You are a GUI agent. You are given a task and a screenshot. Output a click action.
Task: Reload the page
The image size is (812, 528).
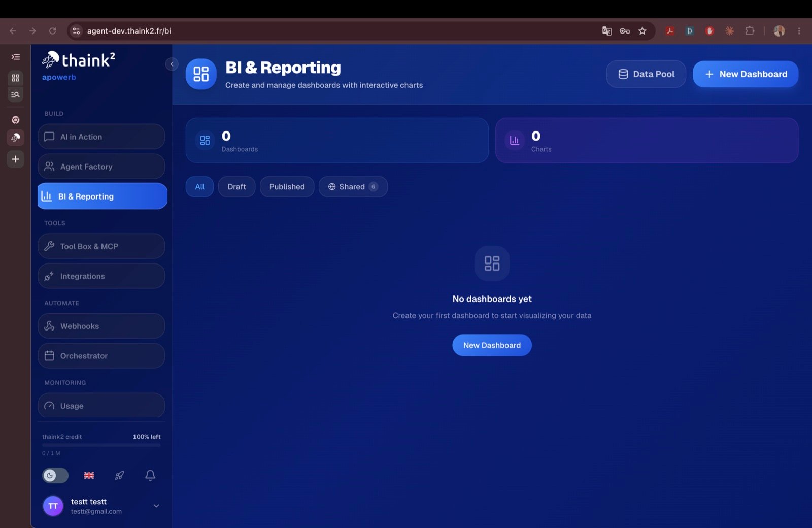coord(53,31)
